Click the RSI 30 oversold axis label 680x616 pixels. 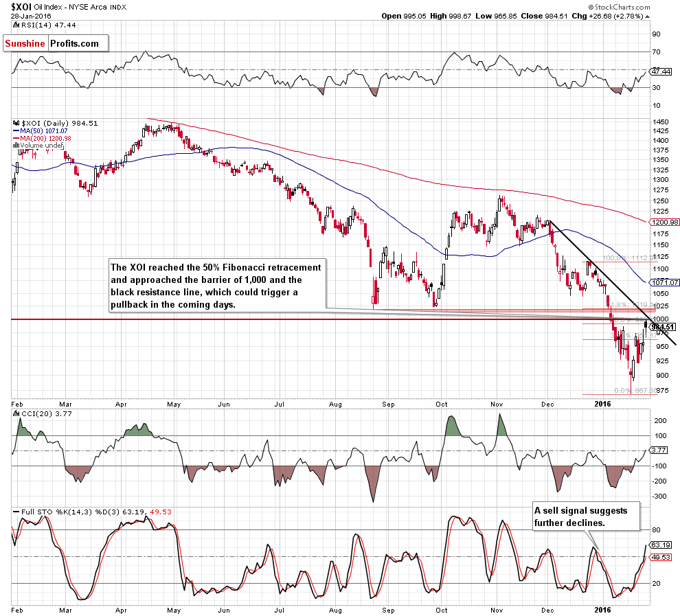(657, 88)
